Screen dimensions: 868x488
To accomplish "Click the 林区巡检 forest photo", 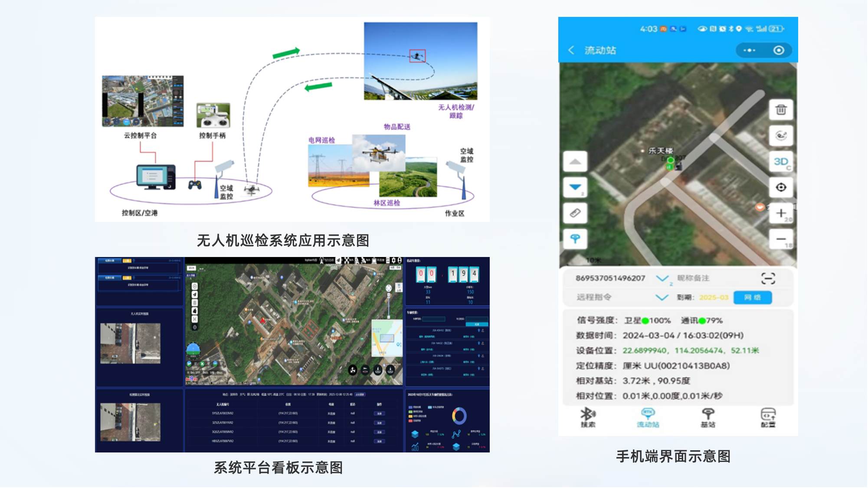I will coord(408,177).
